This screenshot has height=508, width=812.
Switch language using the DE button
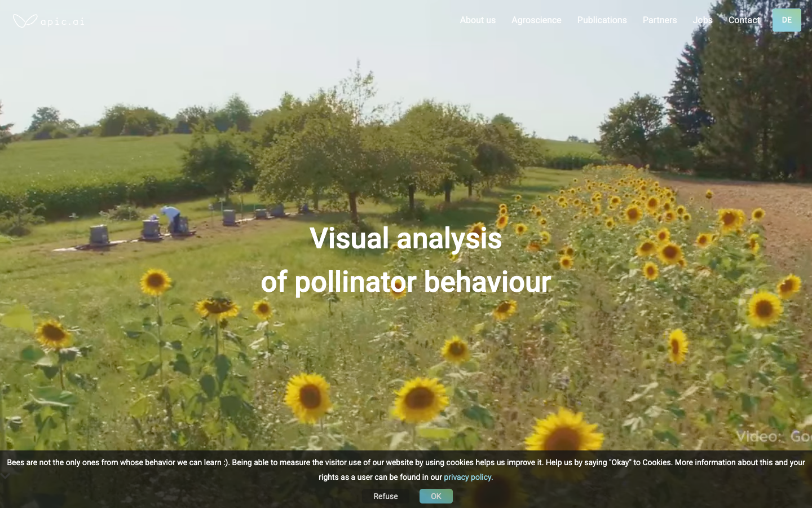[787, 20]
